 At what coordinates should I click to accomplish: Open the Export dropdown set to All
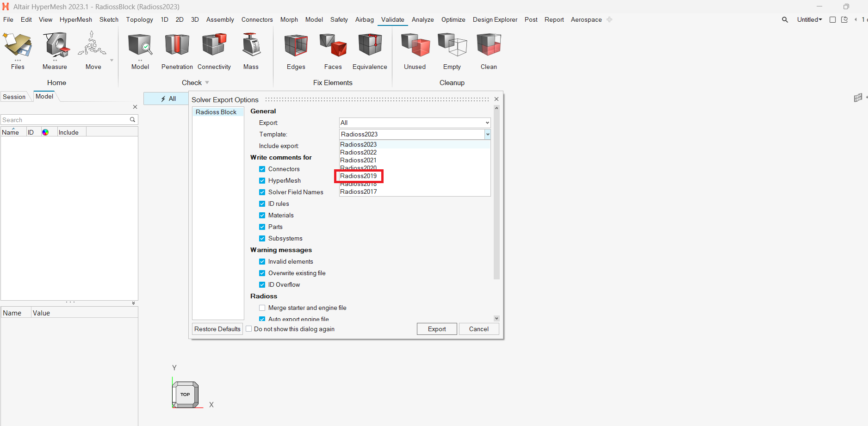point(415,123)
